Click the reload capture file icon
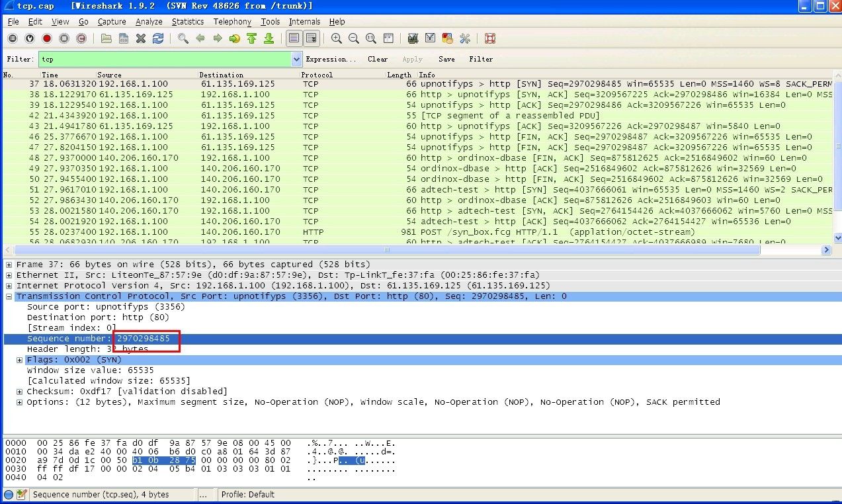842x504 pixels. 158,39
